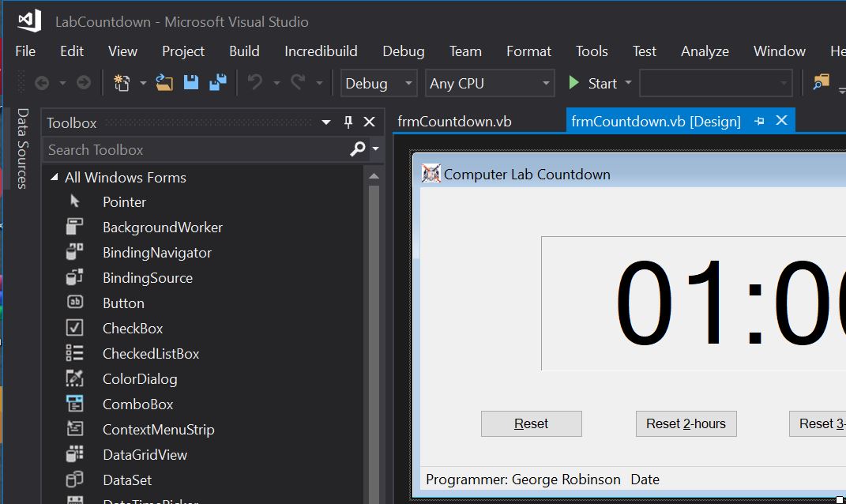This screenshot has height=504, width=846.
Task: Pin the Toolbox panel with the pin icon
Action: (348, 122)
